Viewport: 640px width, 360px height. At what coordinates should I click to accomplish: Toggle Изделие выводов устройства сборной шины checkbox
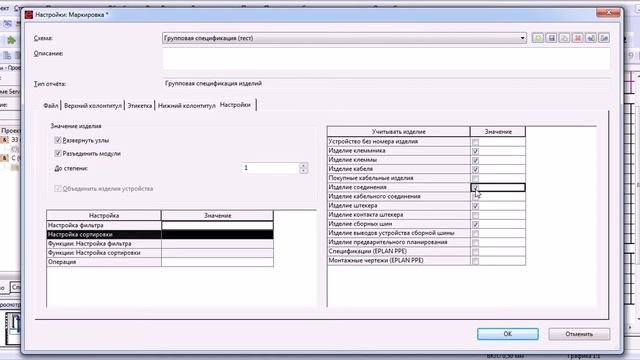(476, 233)
